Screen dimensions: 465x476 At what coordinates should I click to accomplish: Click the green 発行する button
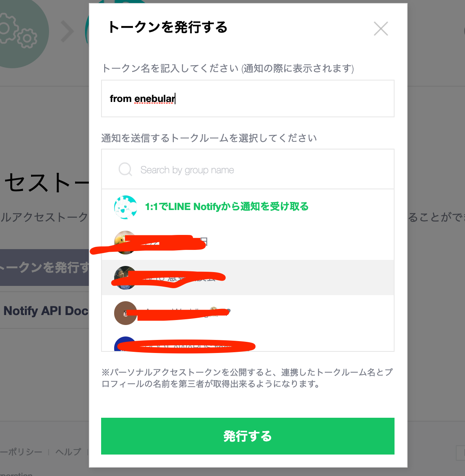pyautogui.click(x=248, y=436)
